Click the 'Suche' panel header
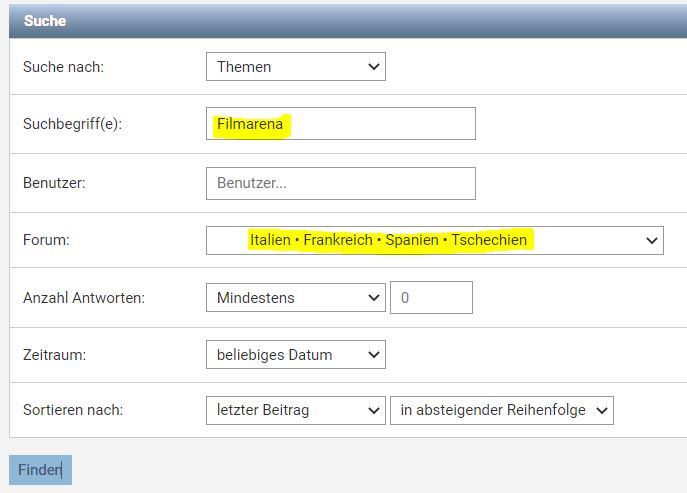The image size is (687, 493). coord(45,20)
